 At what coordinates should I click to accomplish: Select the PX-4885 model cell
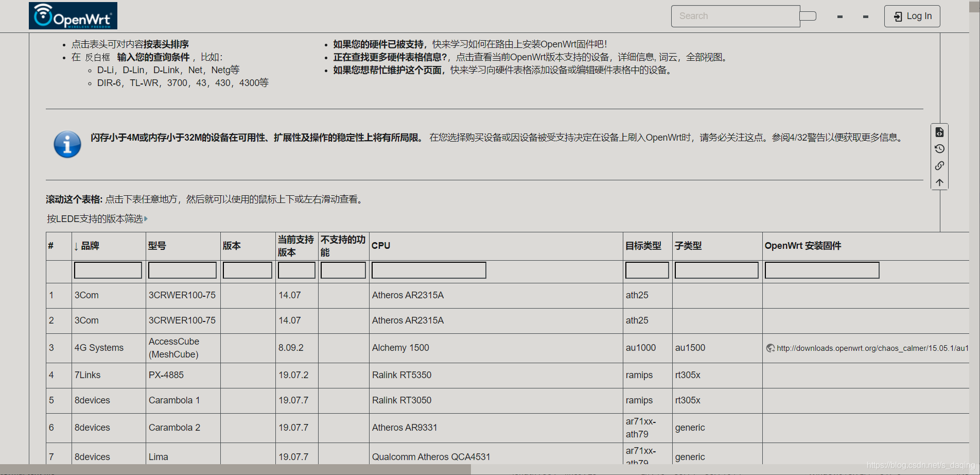[x=183, y=376]
